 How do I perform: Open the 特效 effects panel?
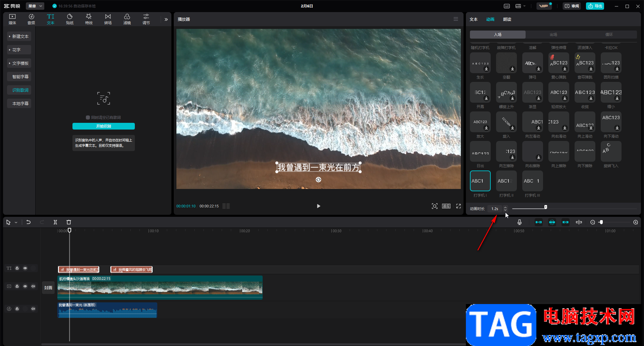point(89,19)
